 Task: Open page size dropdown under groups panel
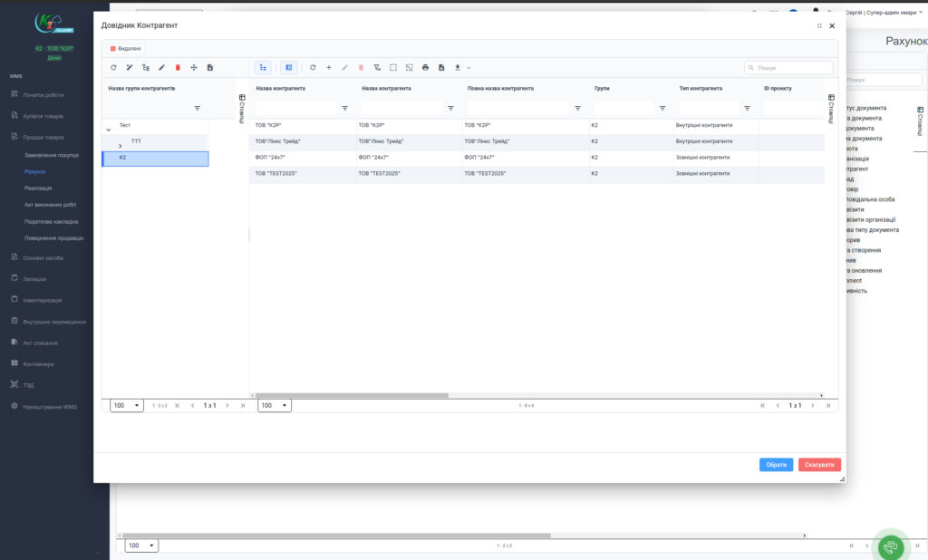tap(127, 405)
